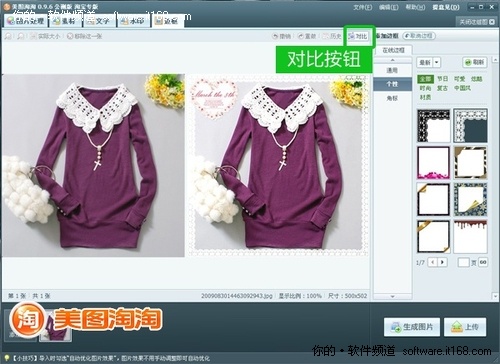Click the category list down arrow
The height and width of the screenshot is (364, 500).
393,296
